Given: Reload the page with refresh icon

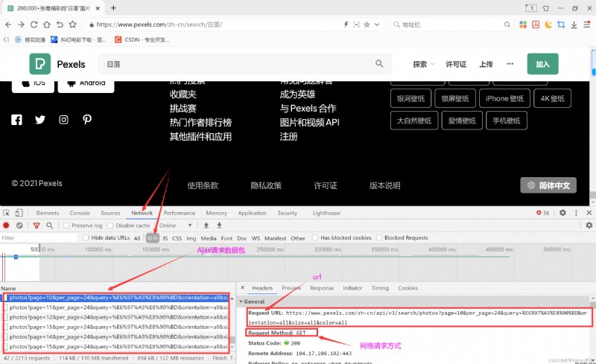Looking at the screenshot, I should 34,25.
